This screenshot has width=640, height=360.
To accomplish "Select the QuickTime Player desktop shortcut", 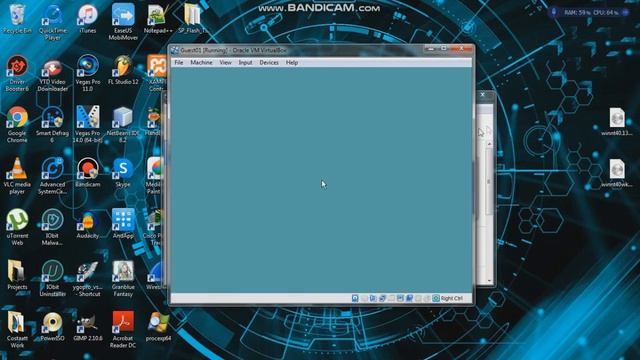I will coord(53,22).
